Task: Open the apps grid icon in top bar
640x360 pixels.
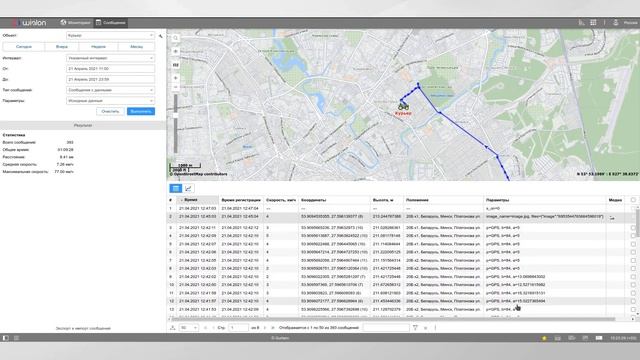Action: click(x=593, y=22)
